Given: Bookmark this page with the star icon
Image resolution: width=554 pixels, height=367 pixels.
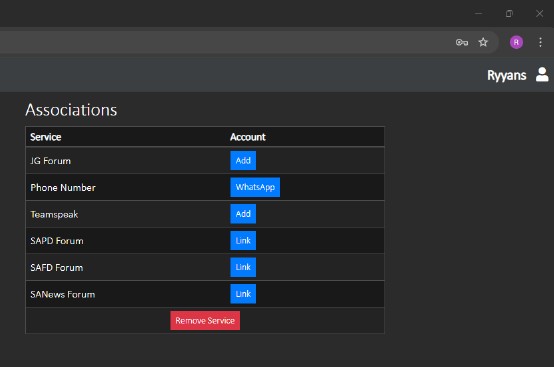Looking at the screenshot, I should (x=483, y=42).
